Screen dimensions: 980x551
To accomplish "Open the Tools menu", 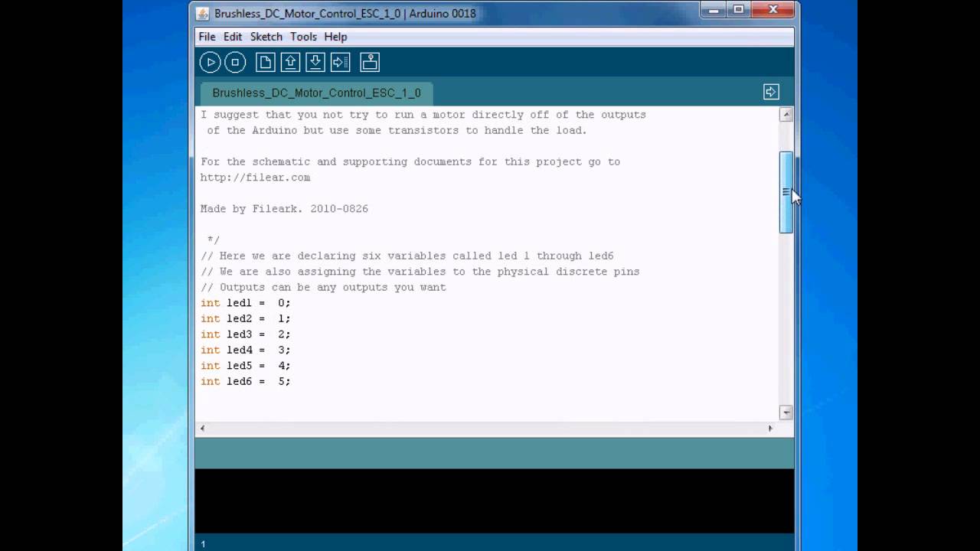I will tap(303, 37).
